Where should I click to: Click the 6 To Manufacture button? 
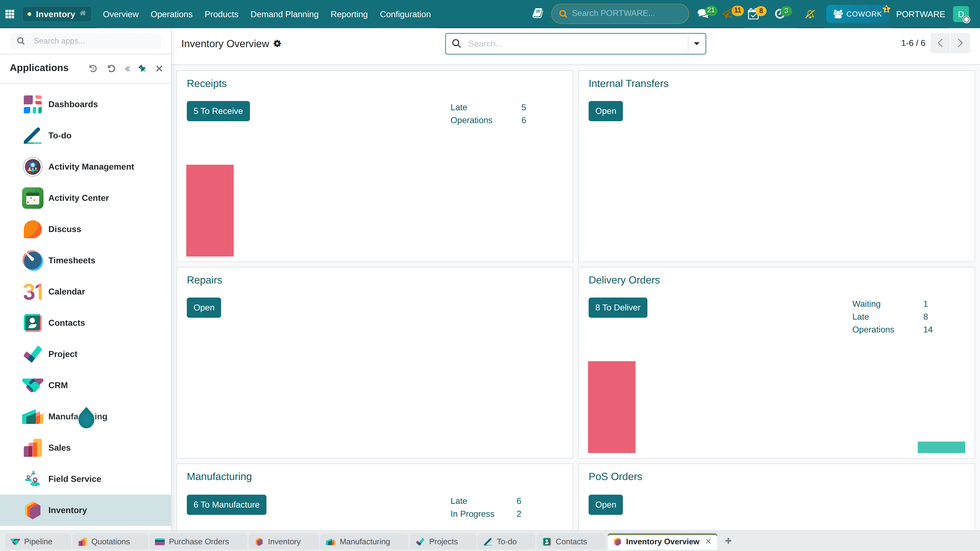point(226,504)
